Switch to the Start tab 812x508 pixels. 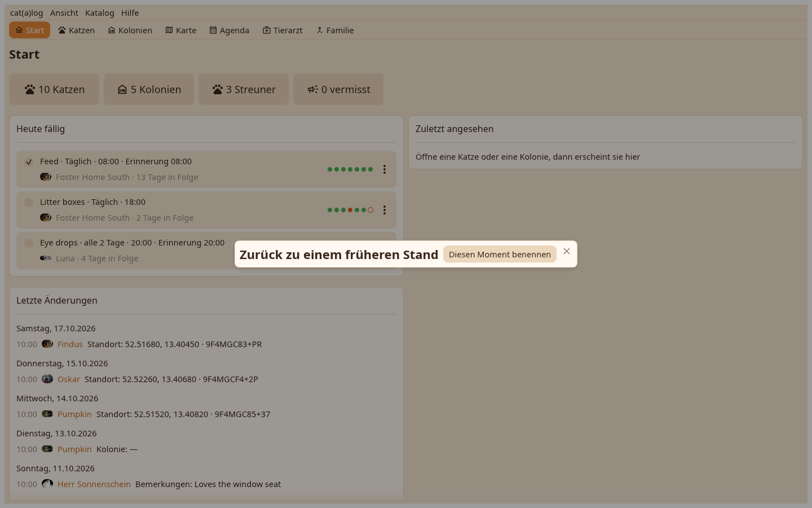tap(29, 30)
